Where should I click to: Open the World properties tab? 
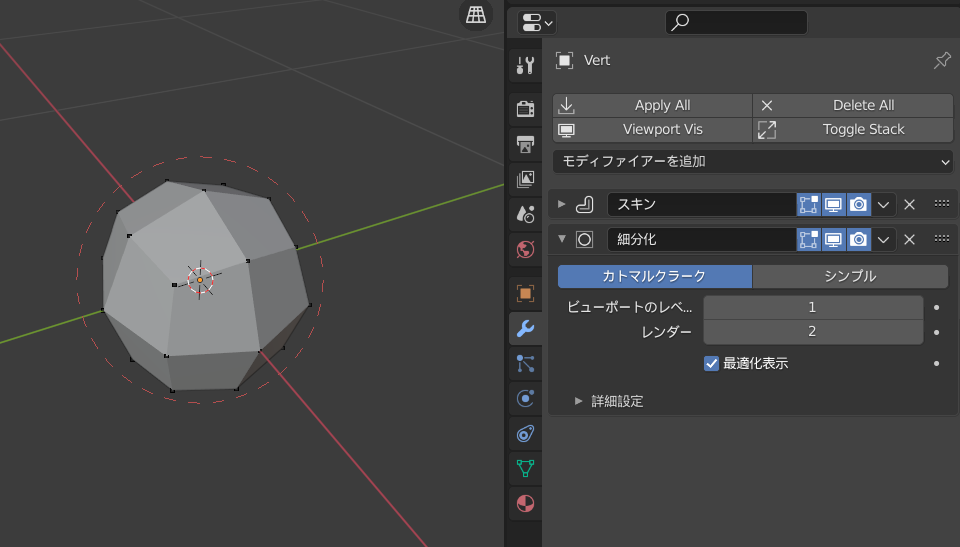[x=525, y=249]
